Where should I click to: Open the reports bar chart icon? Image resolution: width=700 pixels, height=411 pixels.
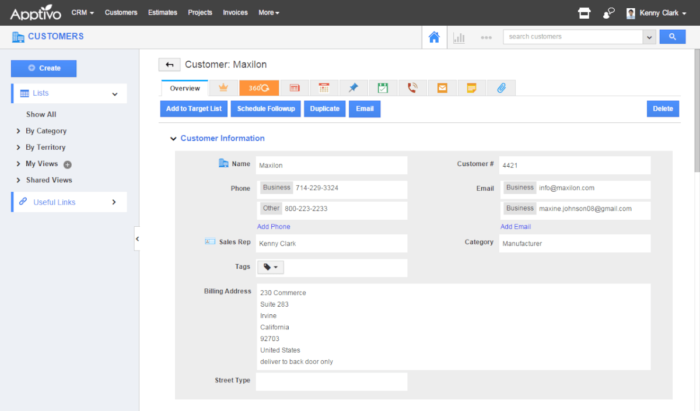point(459,37)
